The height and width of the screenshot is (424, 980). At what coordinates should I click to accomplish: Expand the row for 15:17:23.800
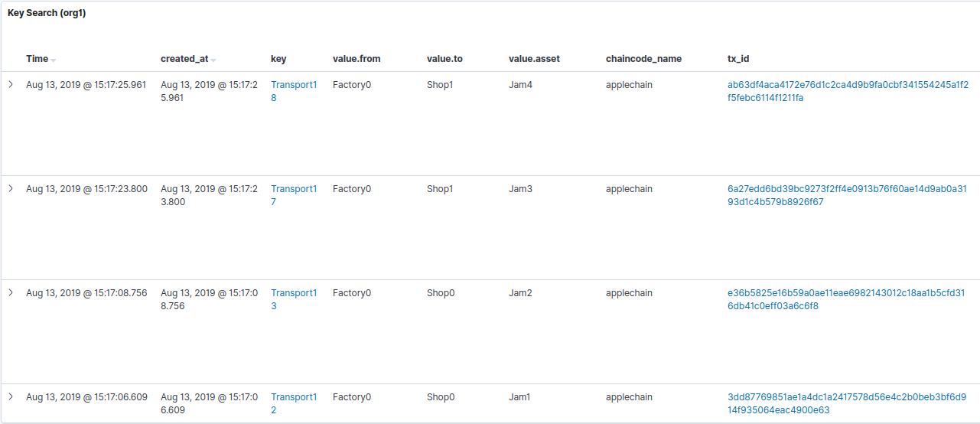click(11, 188)
